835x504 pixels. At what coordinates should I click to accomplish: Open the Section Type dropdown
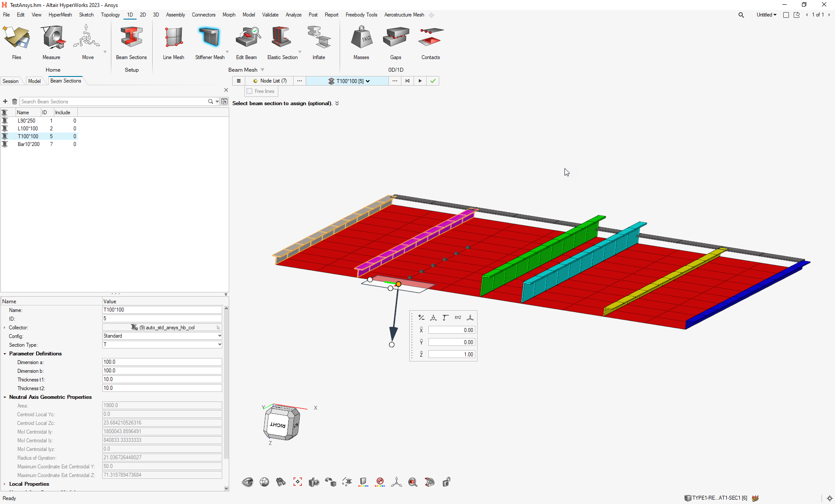162,345
